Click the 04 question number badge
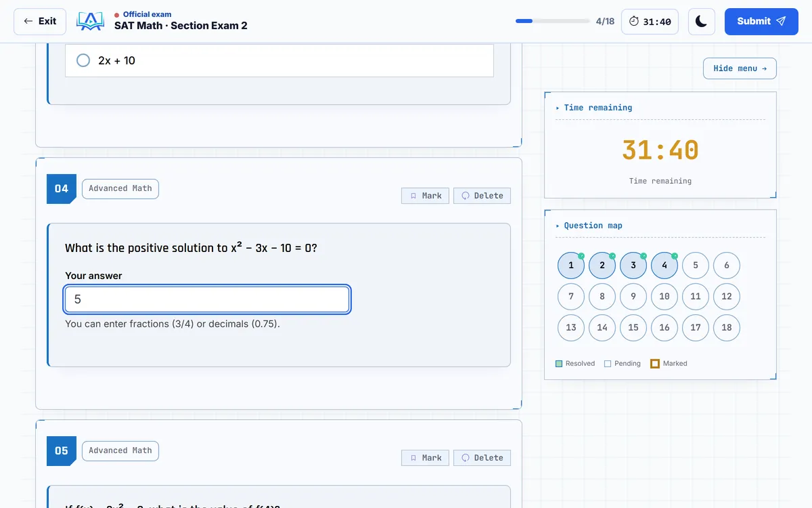This screenshot has height=508, width=812. (62, 189)
